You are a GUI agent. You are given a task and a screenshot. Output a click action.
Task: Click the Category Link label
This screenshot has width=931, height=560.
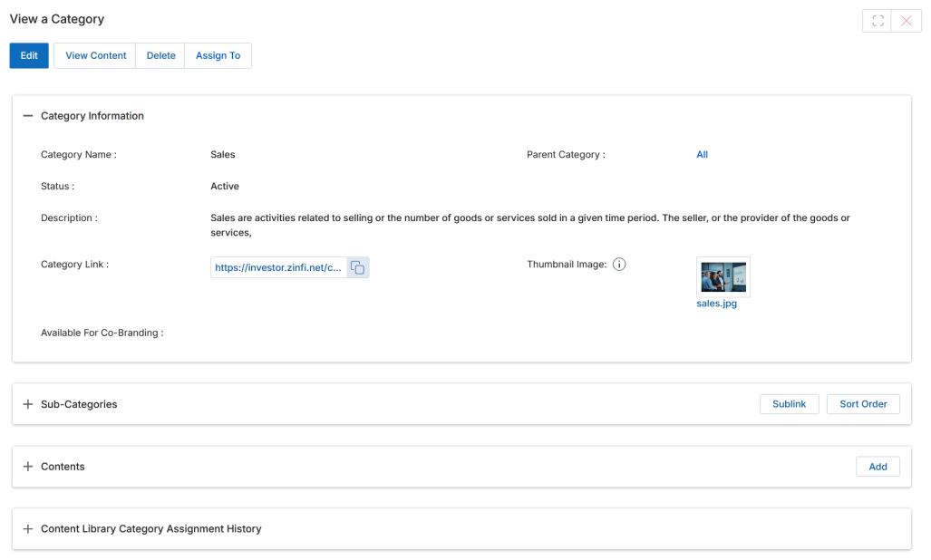pos(75,265)
